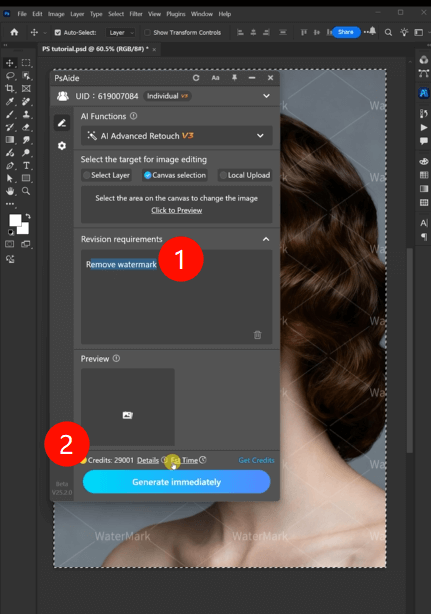Select the Eyedropper tool
Viewport: 431px width, 614px height.
9,101
